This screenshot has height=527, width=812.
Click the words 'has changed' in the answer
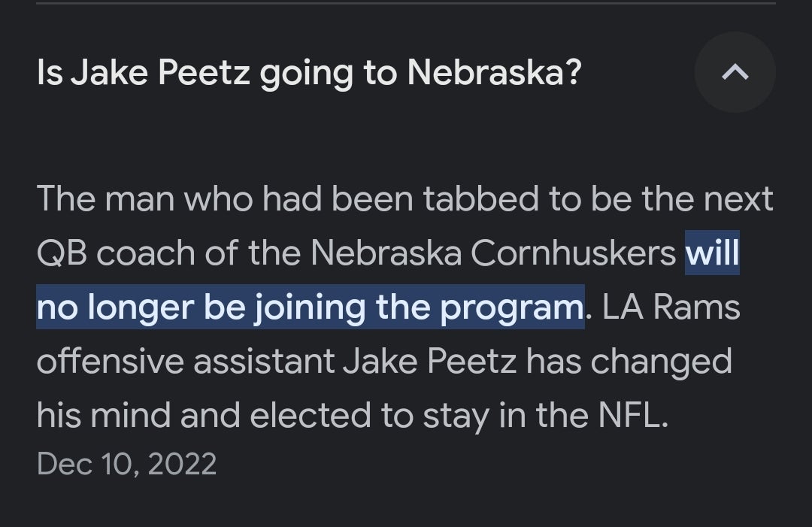click(629, 361)
